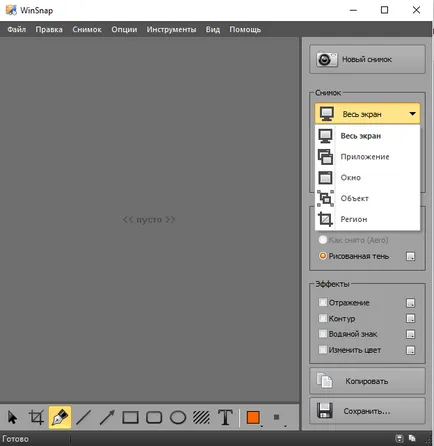
Task: Click the resize grip in status bar corner
Action: [x=428, y=440]
